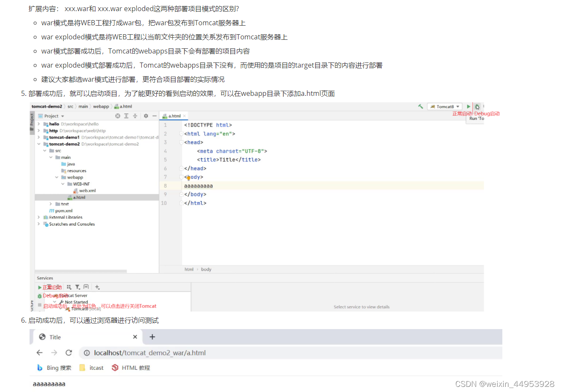Click the Debug bug icon in top toolbar
The height and width of the screenshot is (392, 561).
click(x=477, y=107)
